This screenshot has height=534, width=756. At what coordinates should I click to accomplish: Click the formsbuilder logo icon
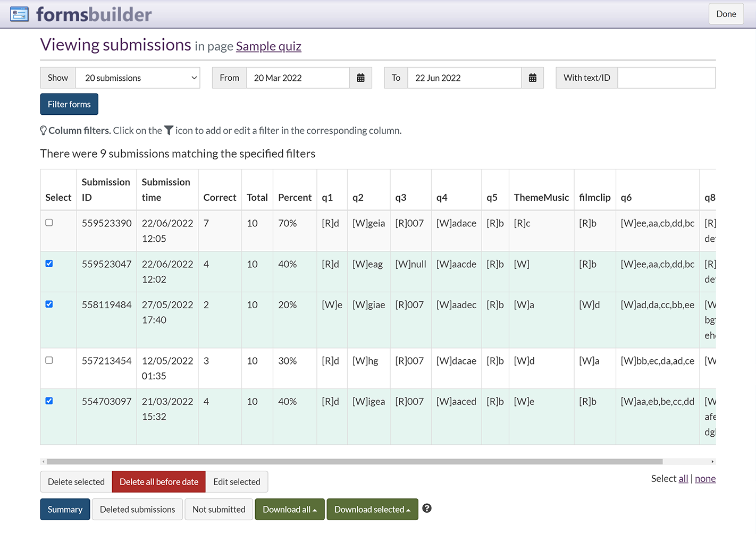coord(20,14)
